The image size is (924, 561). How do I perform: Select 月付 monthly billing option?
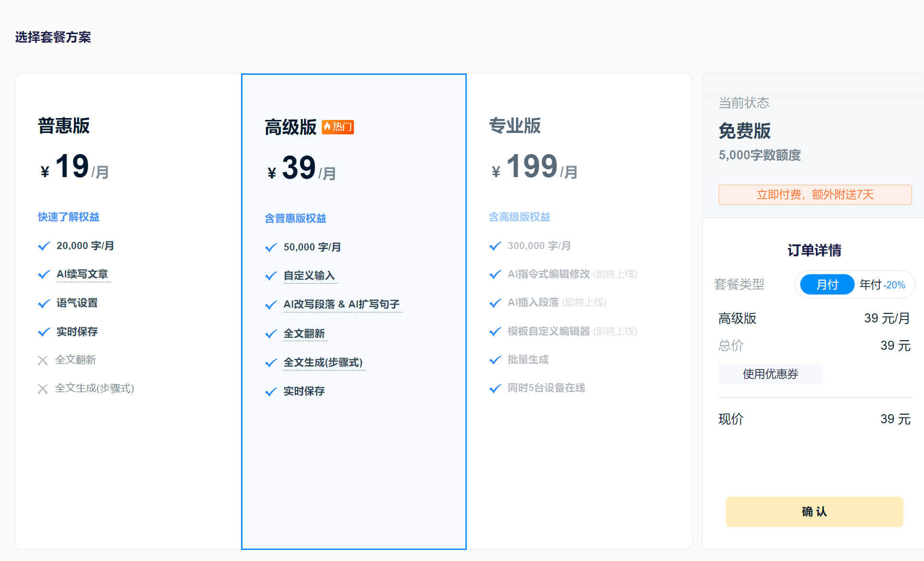827,285
